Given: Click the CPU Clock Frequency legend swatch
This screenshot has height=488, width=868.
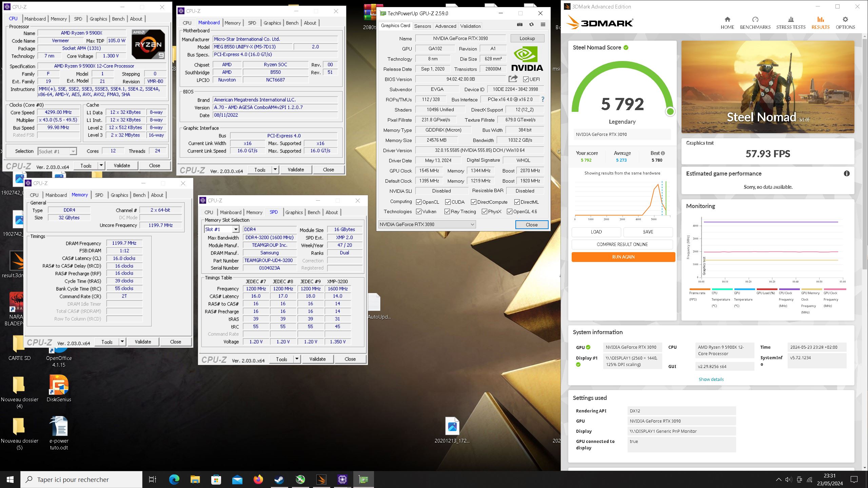Looking at the screenshot, I should [789, 289].
